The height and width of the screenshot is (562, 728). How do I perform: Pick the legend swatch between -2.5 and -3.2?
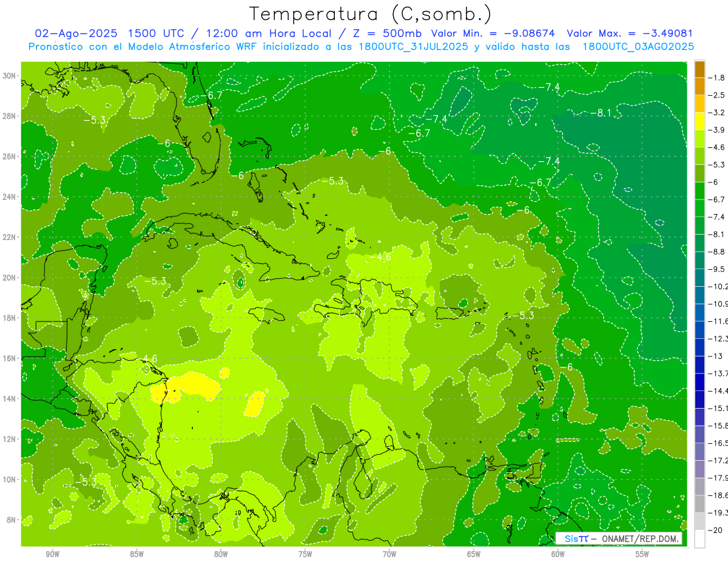[x=699, y=104]
